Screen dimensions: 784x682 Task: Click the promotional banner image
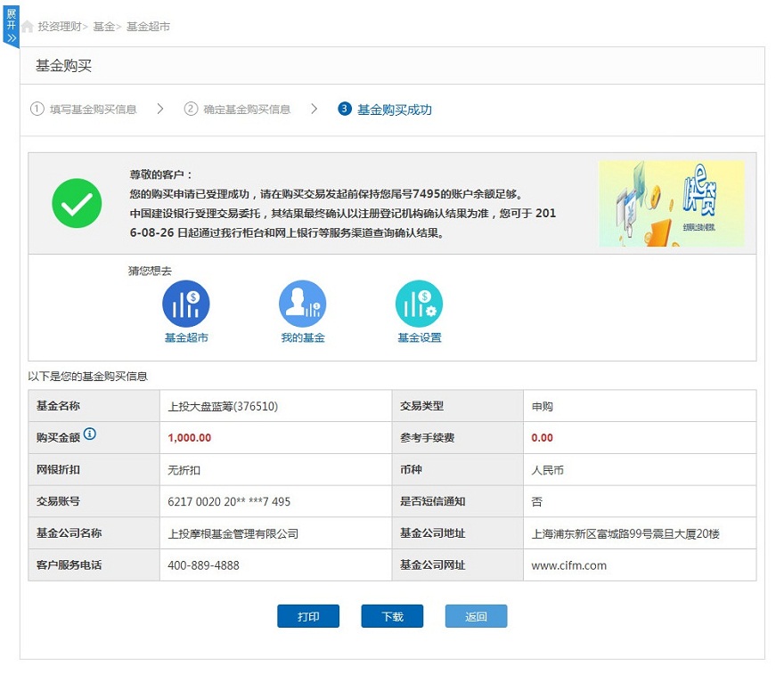pyautogui.click(x=671, y=203)
